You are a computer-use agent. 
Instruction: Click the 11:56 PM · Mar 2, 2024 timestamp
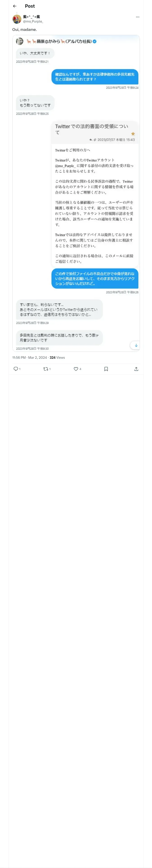pyautogui.click(x=30, y=358)
